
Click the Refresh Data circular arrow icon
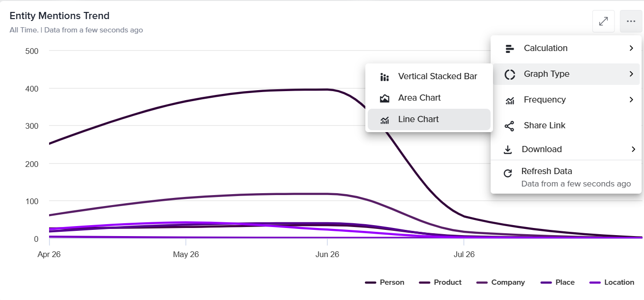click(508, 173)
